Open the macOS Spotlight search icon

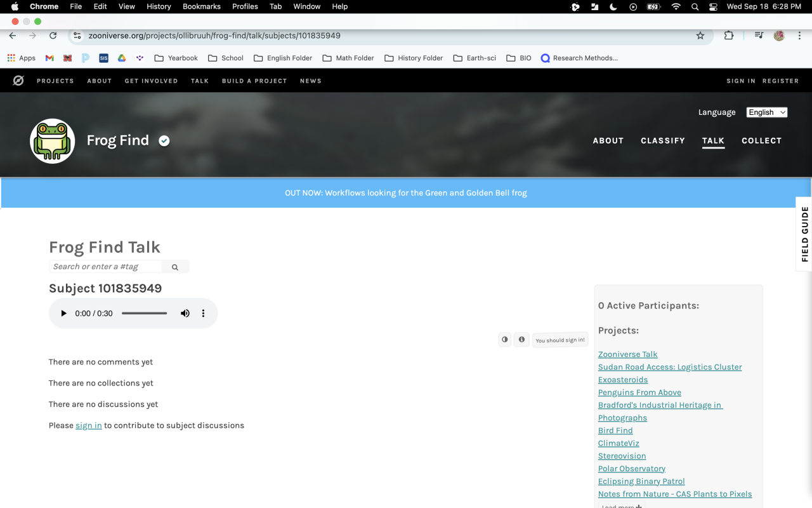coord(695,6)
